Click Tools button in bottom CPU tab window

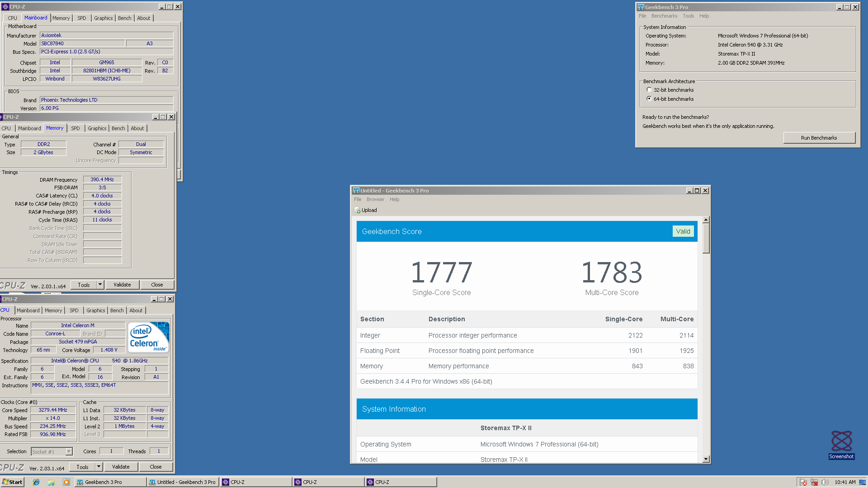(x=82, y=467)
